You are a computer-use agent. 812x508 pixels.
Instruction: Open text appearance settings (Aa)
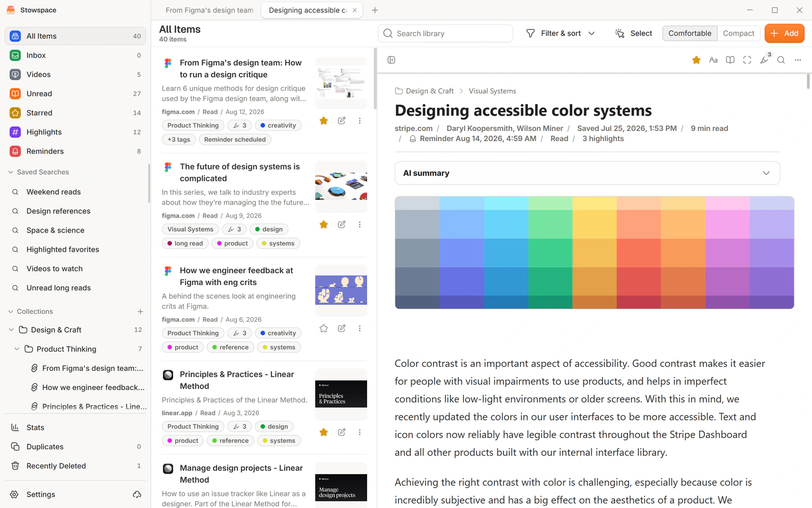[x=713, y=60]
